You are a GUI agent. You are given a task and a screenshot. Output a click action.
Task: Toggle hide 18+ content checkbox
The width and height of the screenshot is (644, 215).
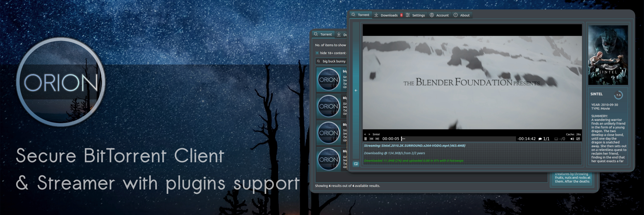click(x=317, y=53)
